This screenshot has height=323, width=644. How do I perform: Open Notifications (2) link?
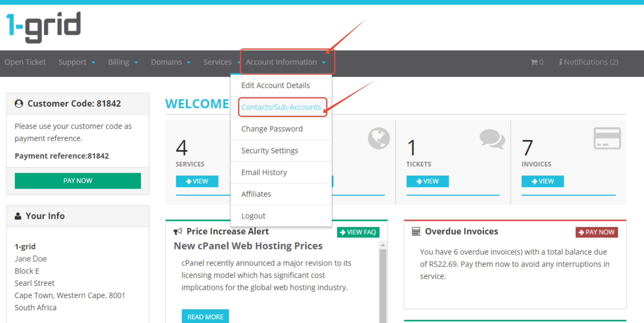pos(589,62)
